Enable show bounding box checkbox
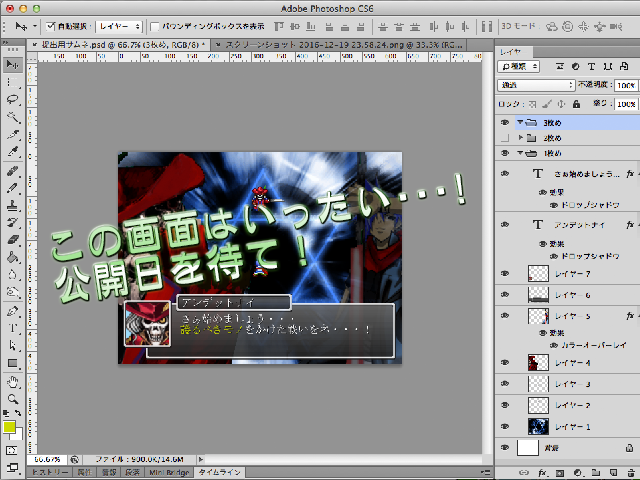Screen dimensions: 640x480 (155, 27)
